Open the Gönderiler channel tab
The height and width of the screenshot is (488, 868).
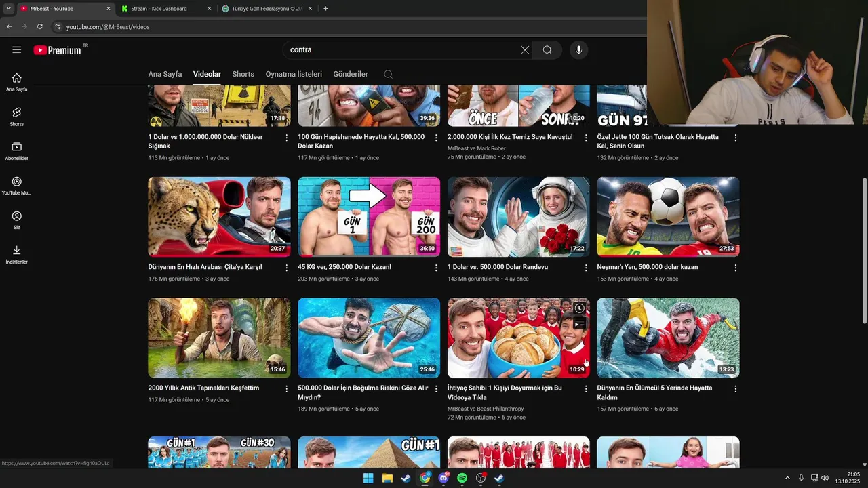pyautogui.click(x=351, y=74)
